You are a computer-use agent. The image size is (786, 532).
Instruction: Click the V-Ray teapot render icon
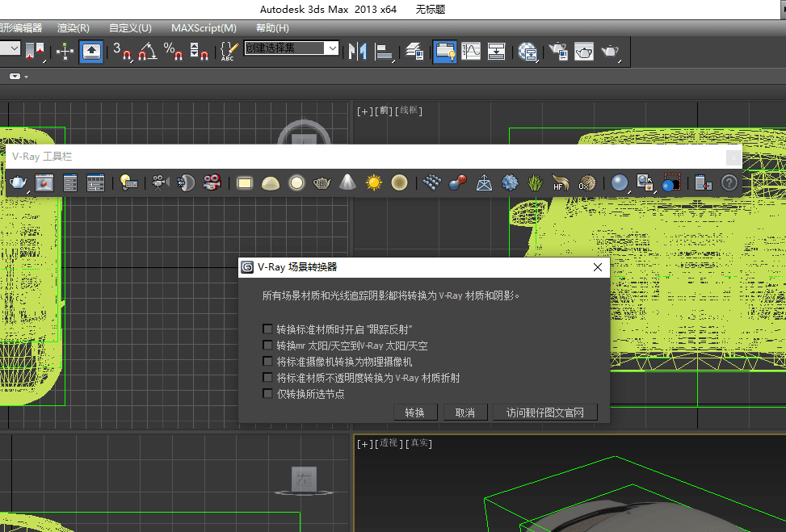(18, 182)
